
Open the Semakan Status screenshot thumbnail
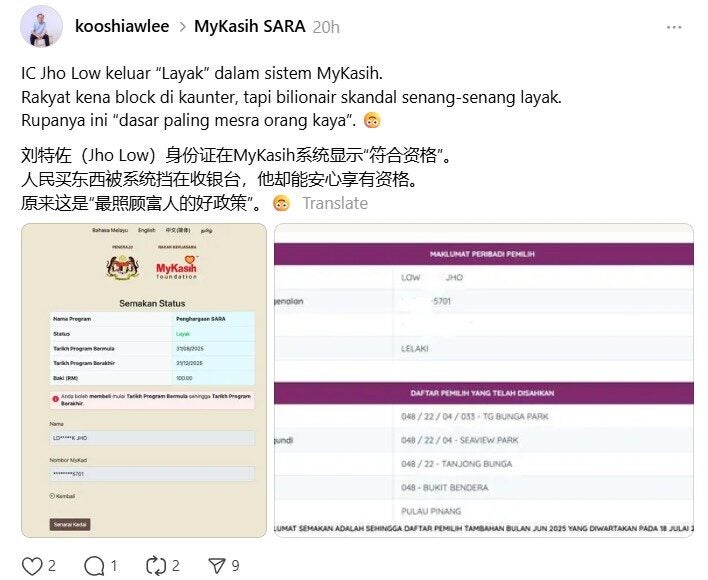144,380
